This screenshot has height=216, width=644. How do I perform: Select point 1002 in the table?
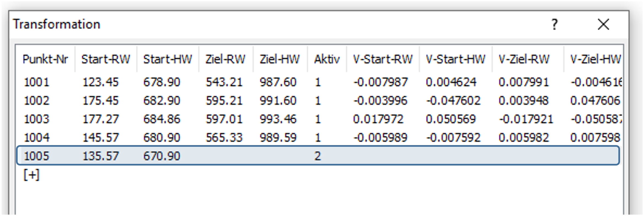click(x=37, y=101)
